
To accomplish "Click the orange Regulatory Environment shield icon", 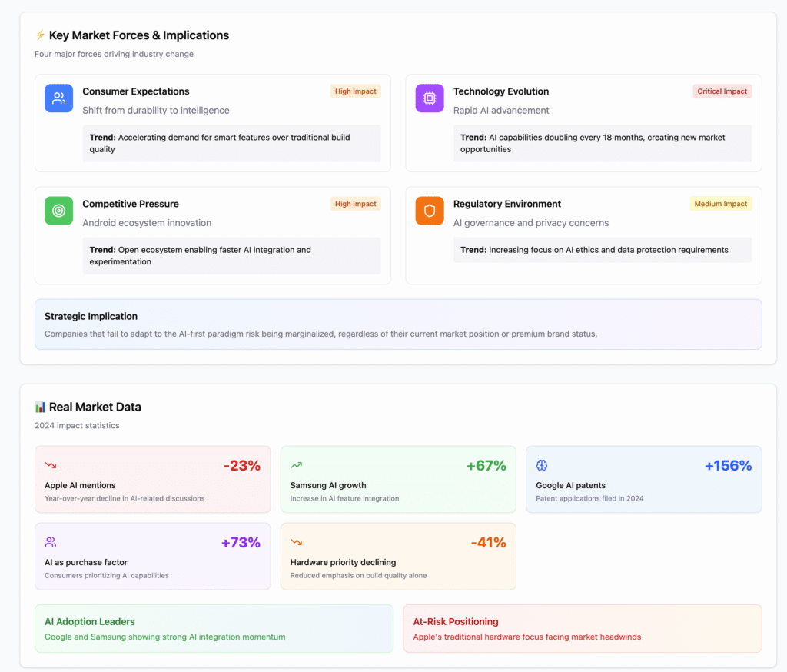I will tap(430, 211).
